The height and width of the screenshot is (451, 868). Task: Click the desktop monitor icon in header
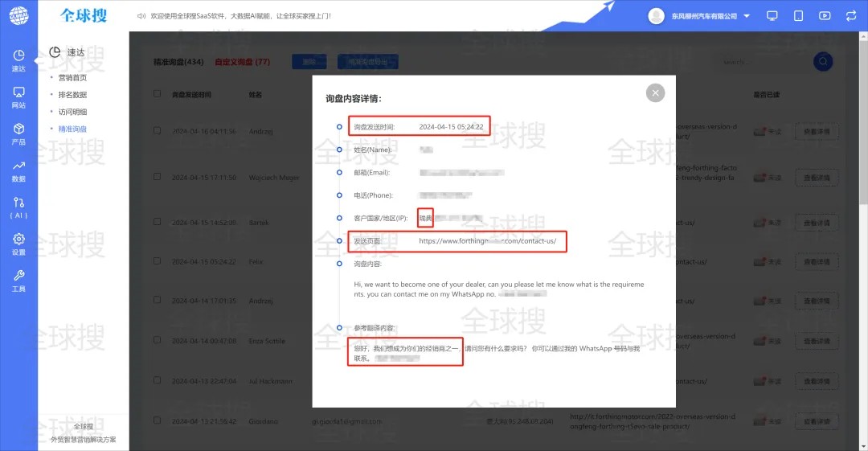pyautogui.click(x=772, y=15)
